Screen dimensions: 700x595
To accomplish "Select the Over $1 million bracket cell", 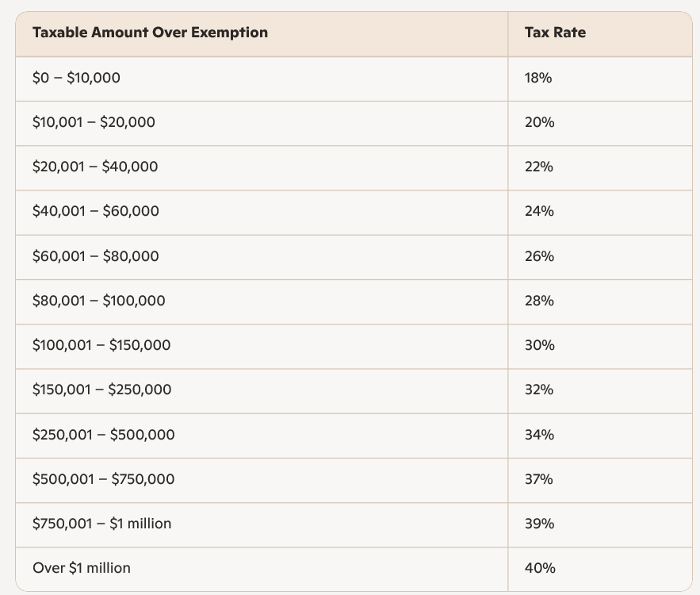I will coord(82,568).
